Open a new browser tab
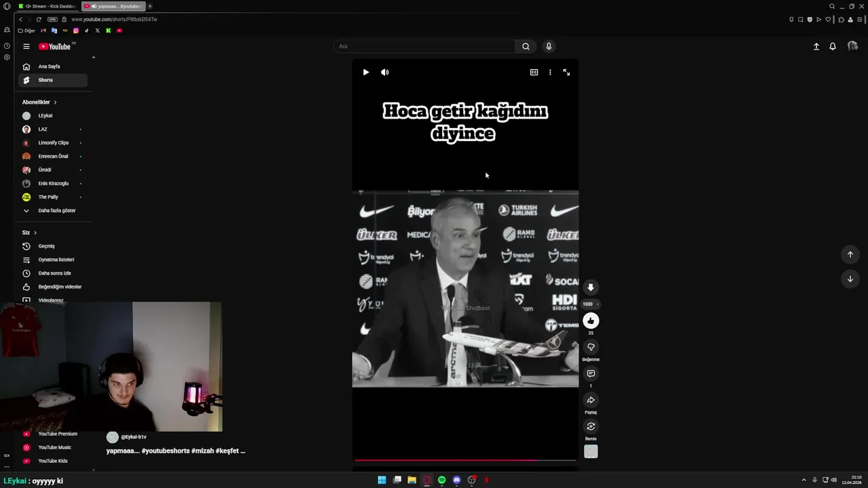This screenshot has height=488, width=868. (x=150, y=6)
